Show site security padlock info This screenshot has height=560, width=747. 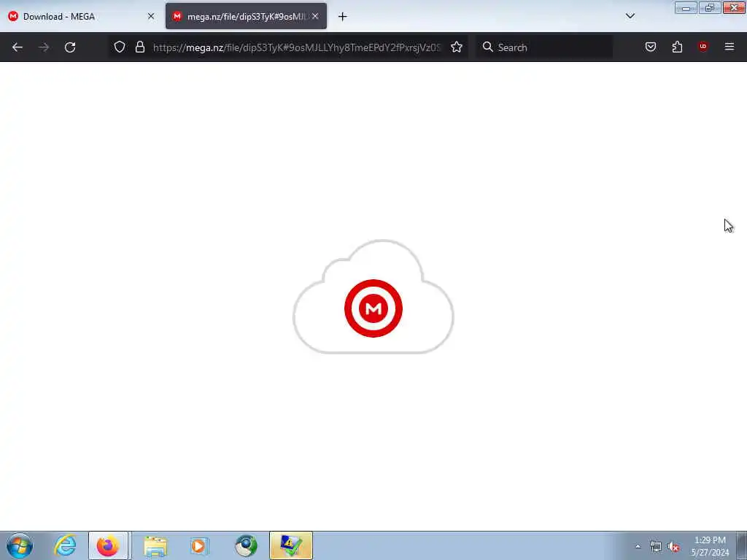click(x=139, y=47)
